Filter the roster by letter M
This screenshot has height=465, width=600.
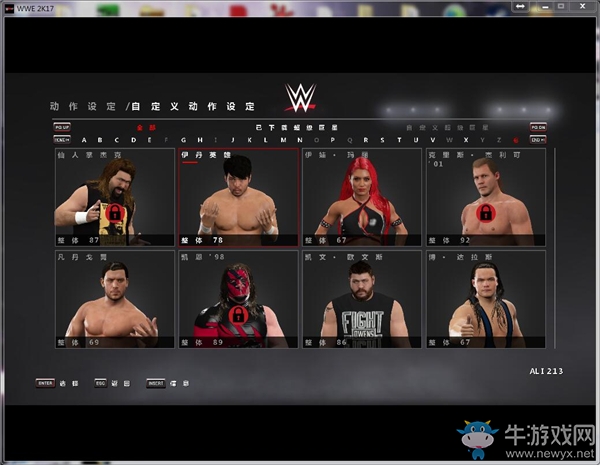click(x=283, y=140)
